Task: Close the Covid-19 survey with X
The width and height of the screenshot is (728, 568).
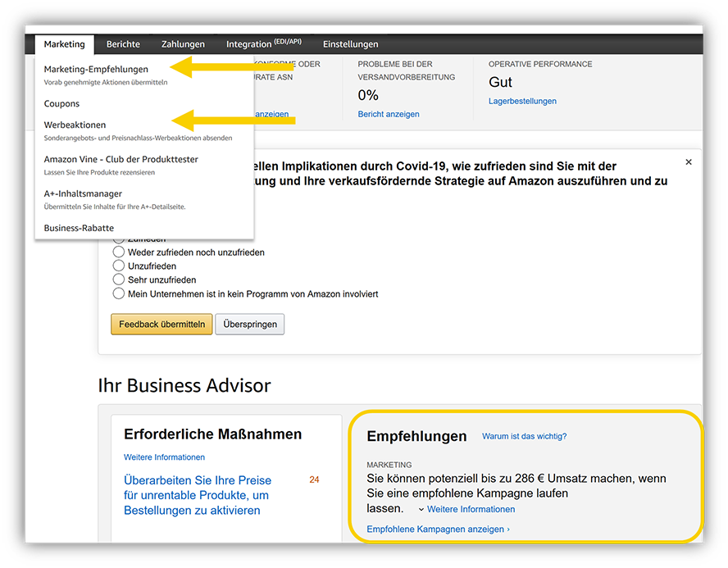Action: (x=689, y=162)
